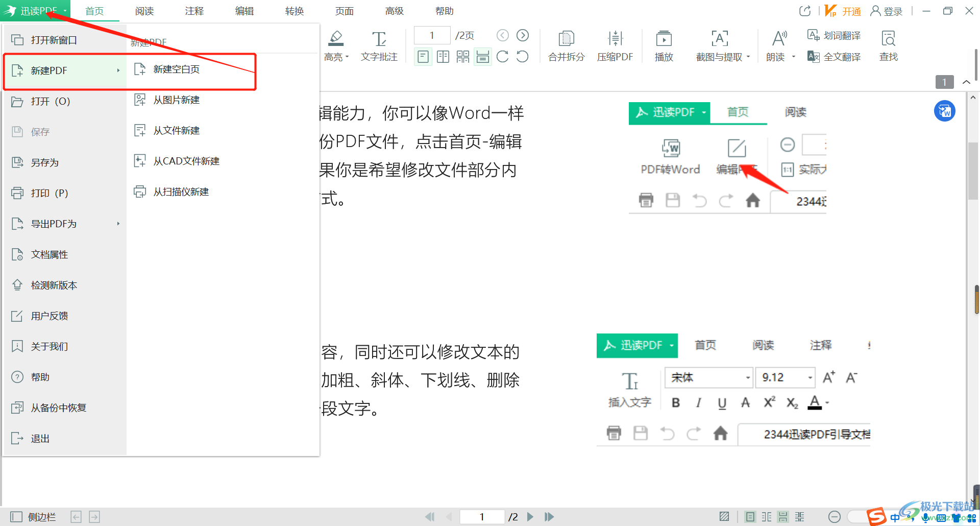Image resolution: width=980 pixels, height=526 pixels.
Task: Click the 朗读 read aloud icon
Action: click(x=779, y=38)
